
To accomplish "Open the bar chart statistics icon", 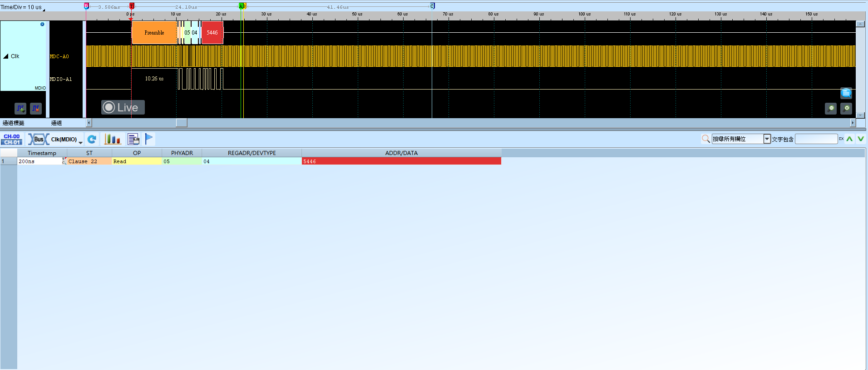I will point(112,139).
